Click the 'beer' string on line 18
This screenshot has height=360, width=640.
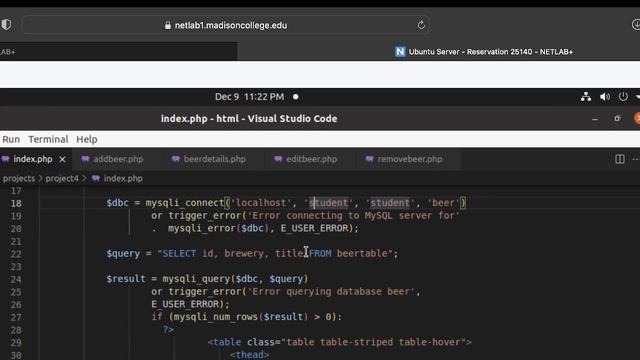(x=443, y=203)
